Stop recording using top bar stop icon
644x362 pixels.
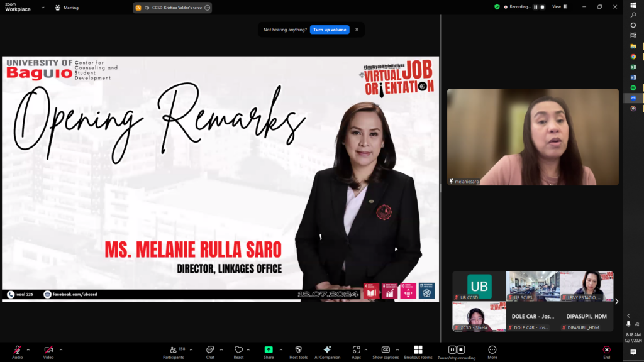(543, 7)
